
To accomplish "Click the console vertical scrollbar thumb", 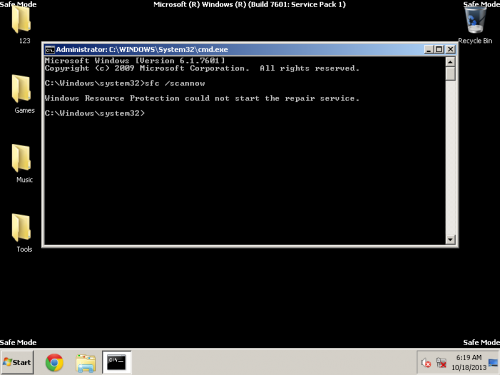I will (450, 74).
